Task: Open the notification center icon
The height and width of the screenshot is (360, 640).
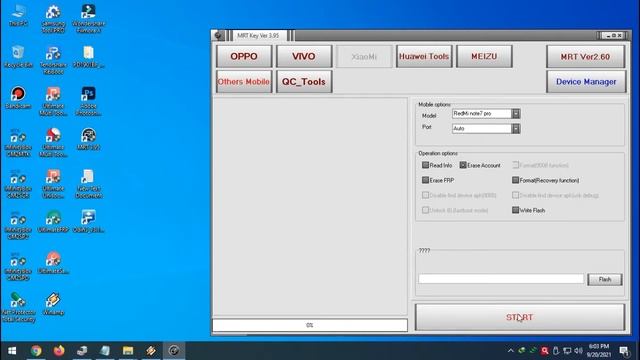Action: [x=624, y=351]
